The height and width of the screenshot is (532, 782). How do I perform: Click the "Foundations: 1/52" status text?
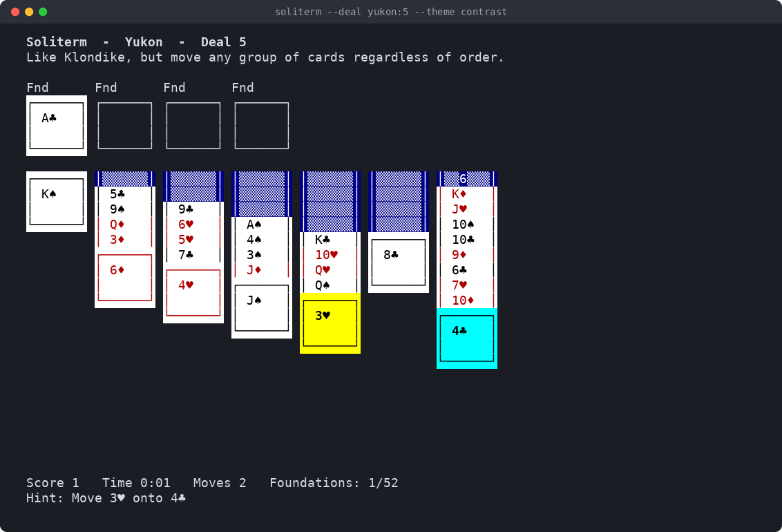click(x=334, y=483)
